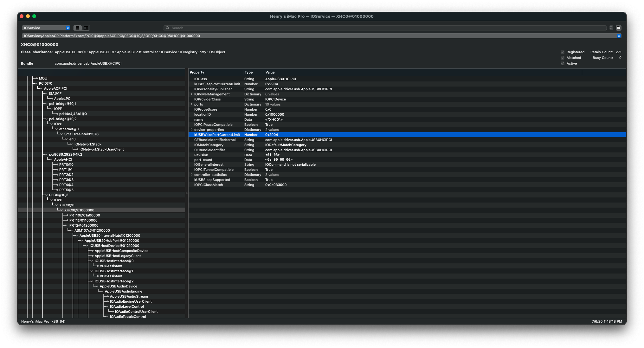Click the magnifying glass in the search field

click(168, 28)
